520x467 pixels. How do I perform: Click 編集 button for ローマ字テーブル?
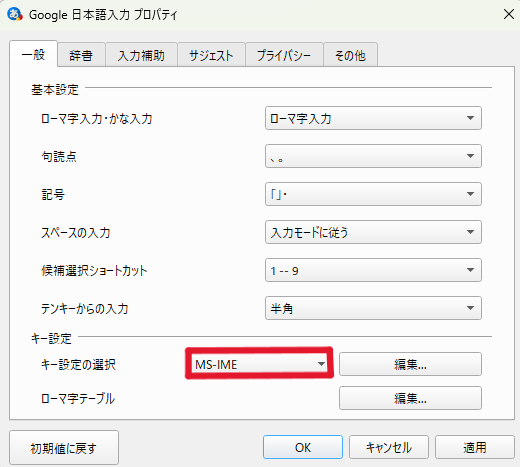click(x=410, y=398)
